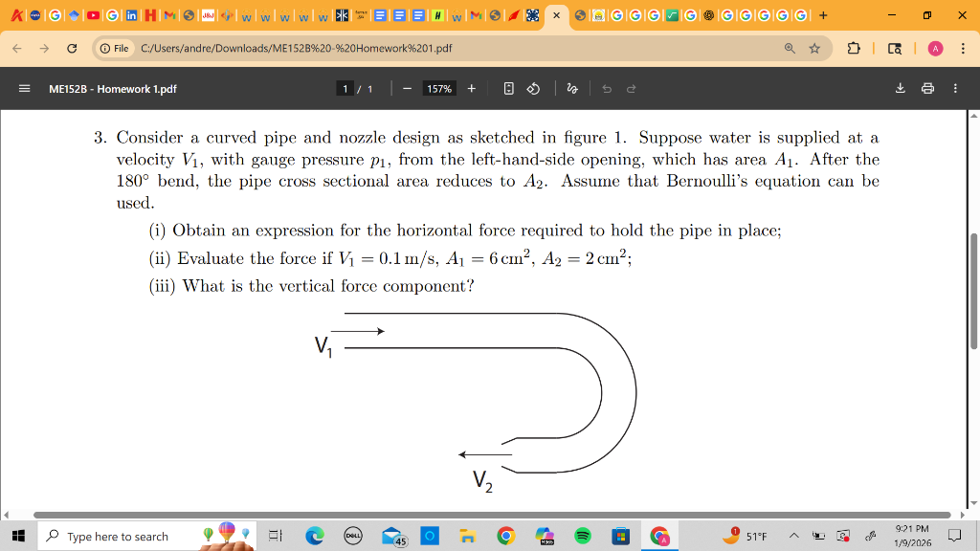The height and width of the screenshot is (551, 980).
Task: Click the taskbar search box
Action: pos(147,536)
